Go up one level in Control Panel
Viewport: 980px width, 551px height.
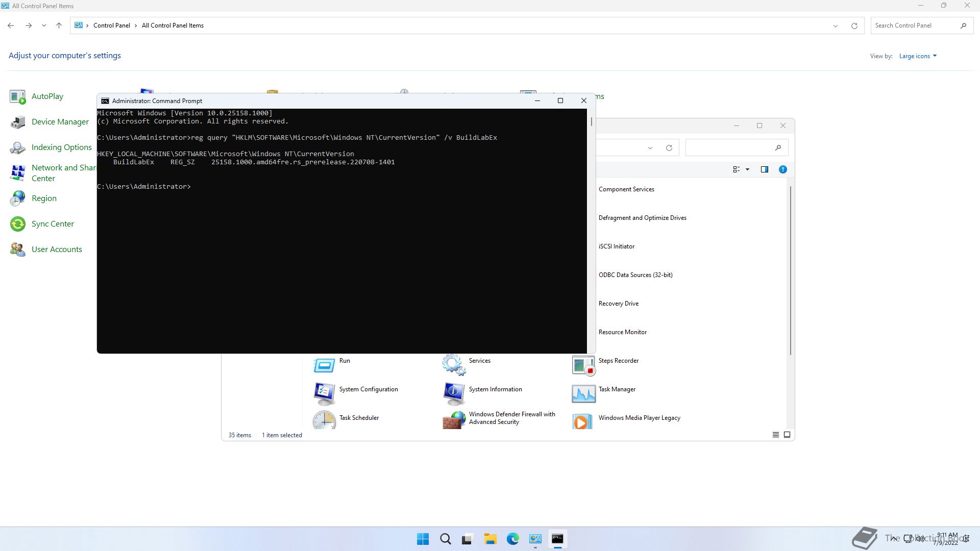tap(59, 26)
